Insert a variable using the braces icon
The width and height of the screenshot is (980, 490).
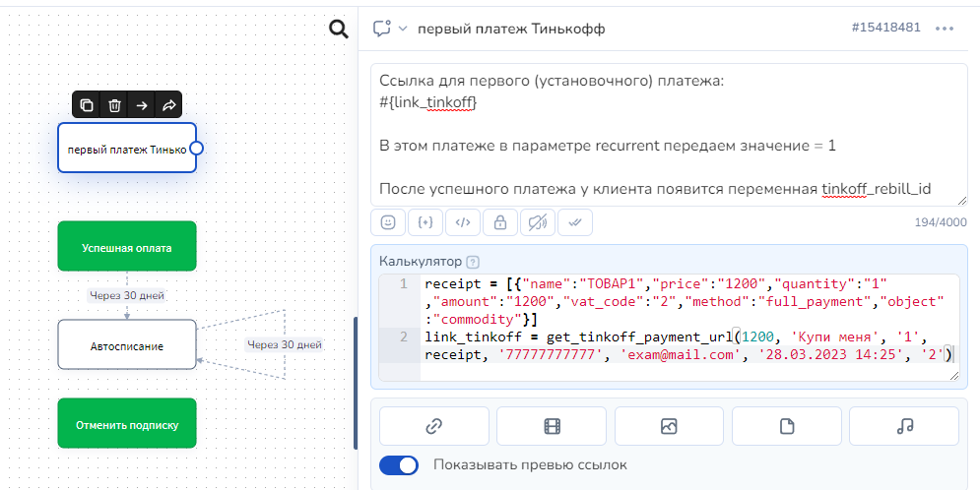[x=425, y=223]
